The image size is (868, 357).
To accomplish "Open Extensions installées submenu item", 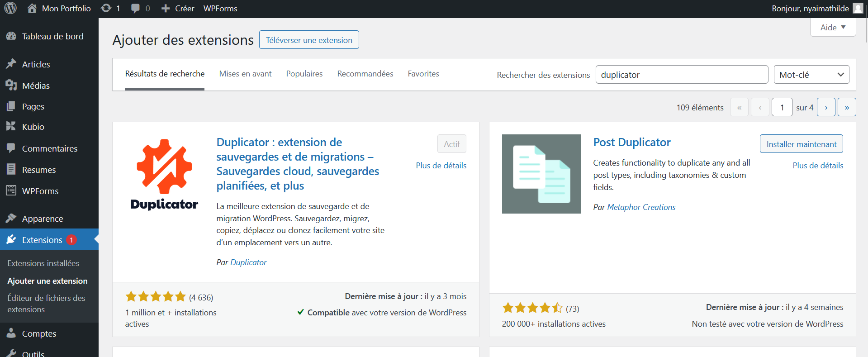I will (43, 263).
